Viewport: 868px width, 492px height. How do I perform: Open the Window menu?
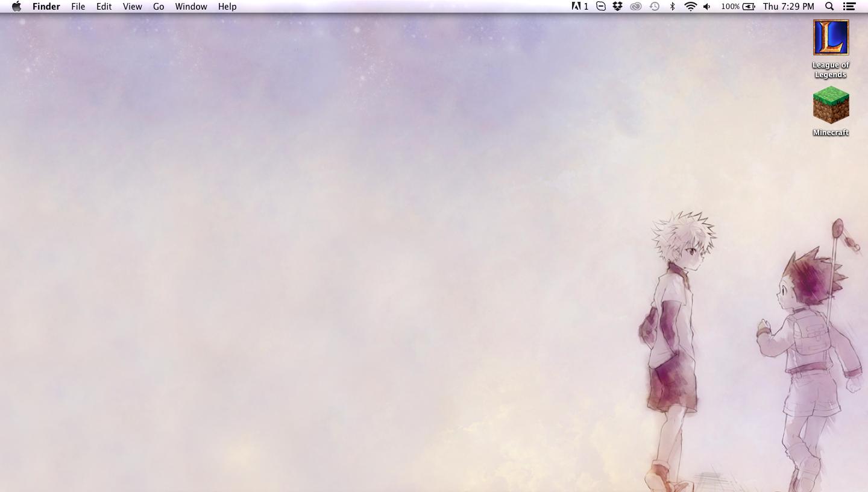pos(191,7)
